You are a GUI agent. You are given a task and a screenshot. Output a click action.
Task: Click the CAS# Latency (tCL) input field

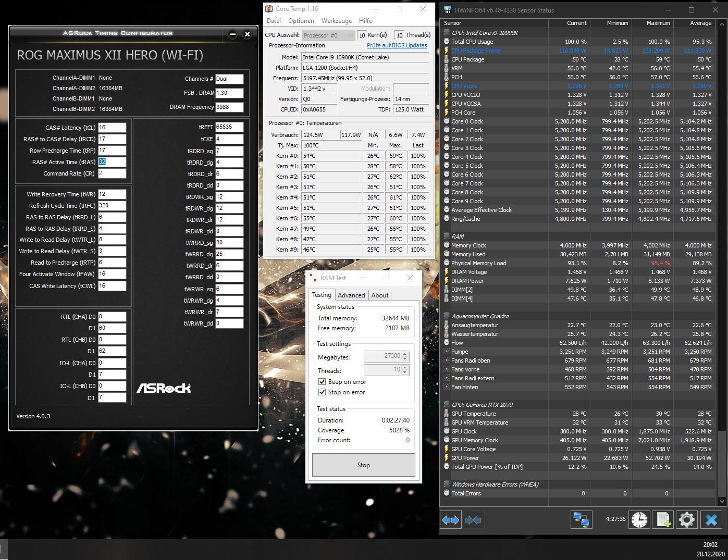(112, 128)
